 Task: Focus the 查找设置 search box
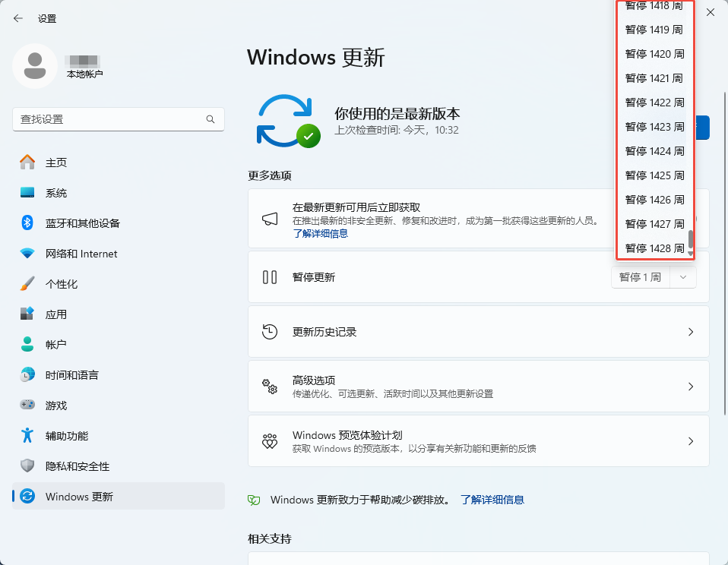[x=119, y=119]
